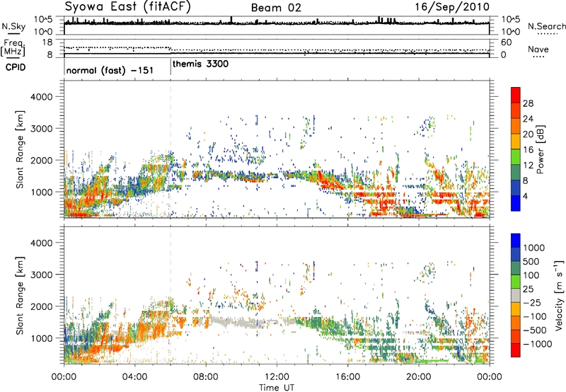Click '-1000' on the Velocity colorbar

(537, 344)
